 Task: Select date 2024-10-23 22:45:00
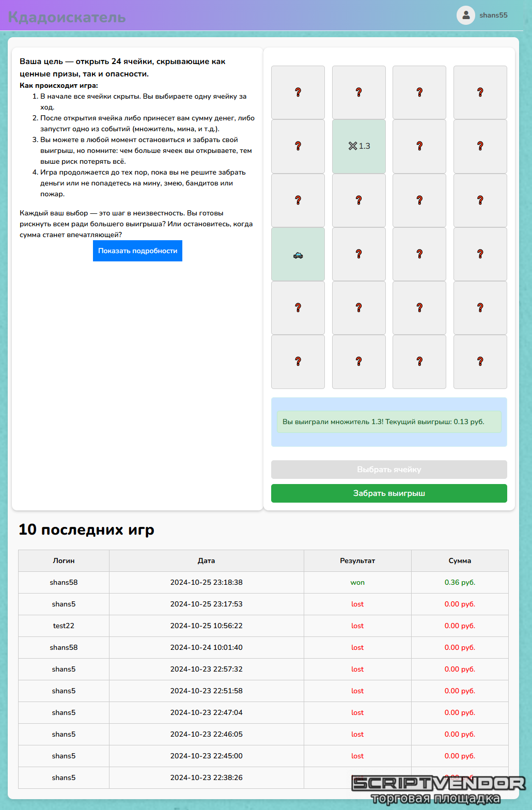click(x=207, y=756)
